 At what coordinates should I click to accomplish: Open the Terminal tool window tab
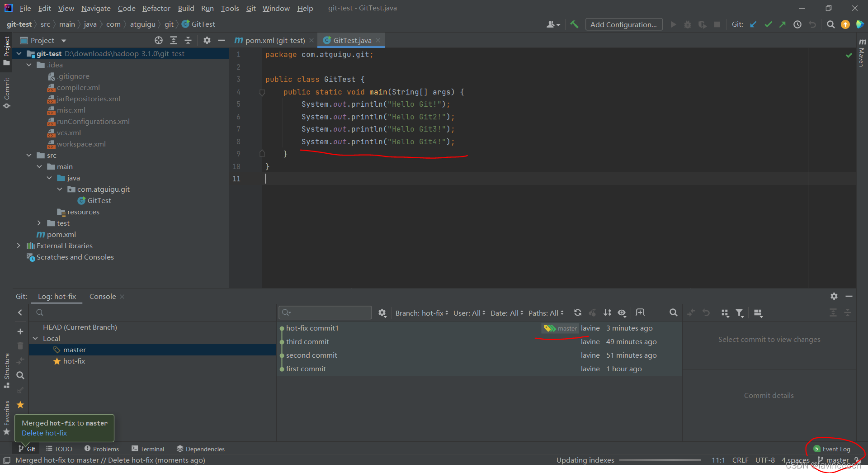(148, 449)
